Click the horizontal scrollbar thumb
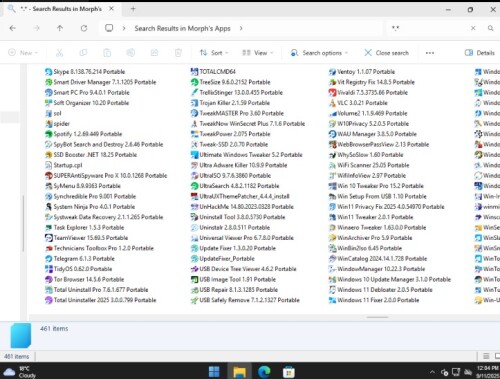The width and height of the screenshot is (500, 379). (x=377, y=317)
